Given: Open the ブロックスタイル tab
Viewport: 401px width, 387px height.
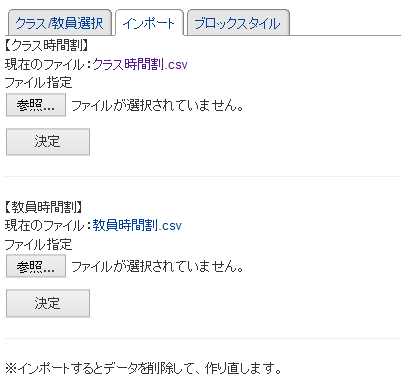Looking at the screenshot, I should (x=238, y=23).
